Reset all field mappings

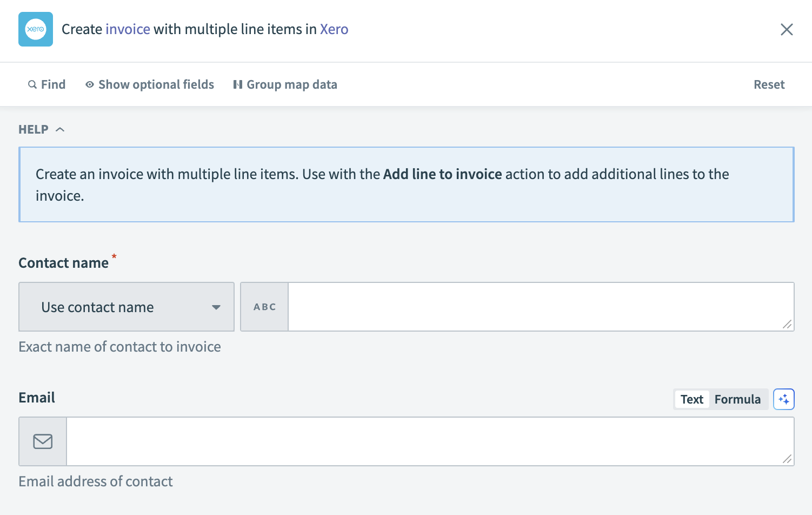click(769, 84)
